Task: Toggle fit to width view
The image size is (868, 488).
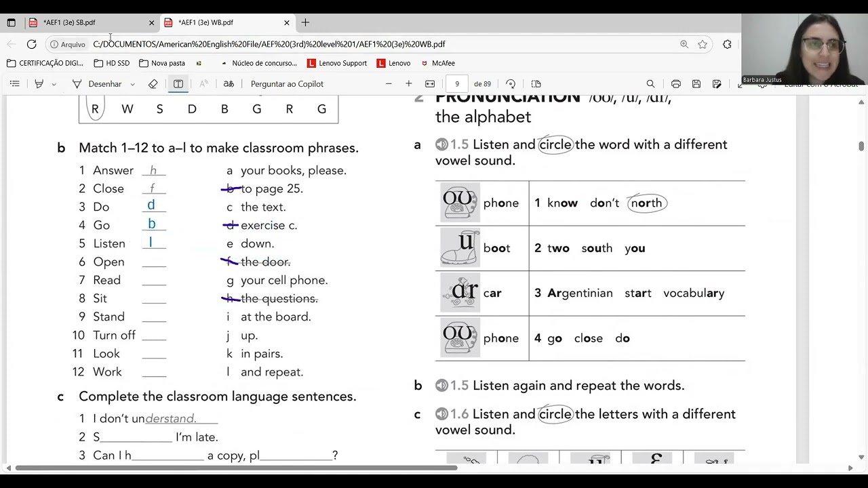Action: tap(430, 84)
